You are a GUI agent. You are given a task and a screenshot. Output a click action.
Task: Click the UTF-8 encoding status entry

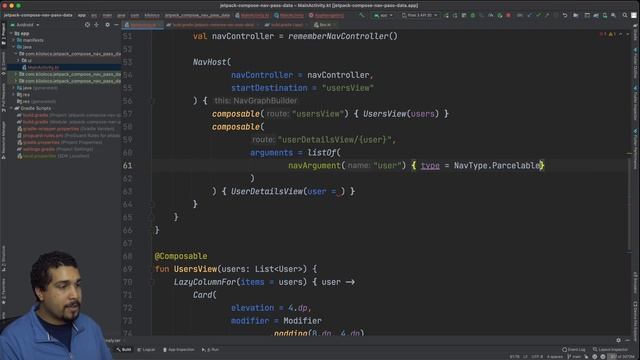(x=537, y=357)
